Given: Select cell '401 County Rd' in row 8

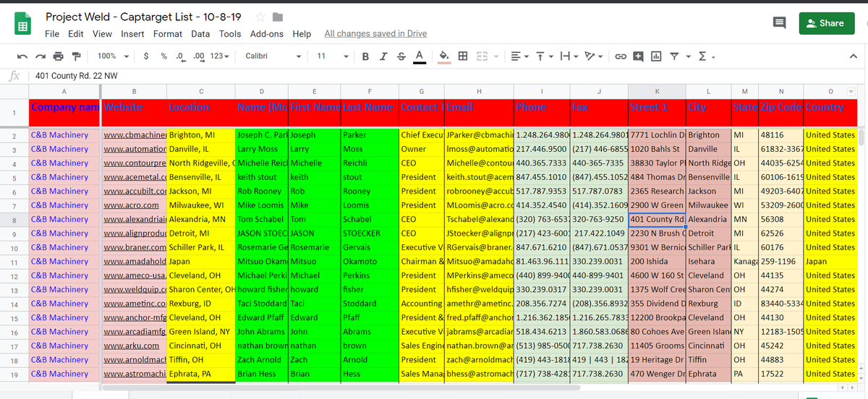Looking at the screenshot, I should click(657, 220).
